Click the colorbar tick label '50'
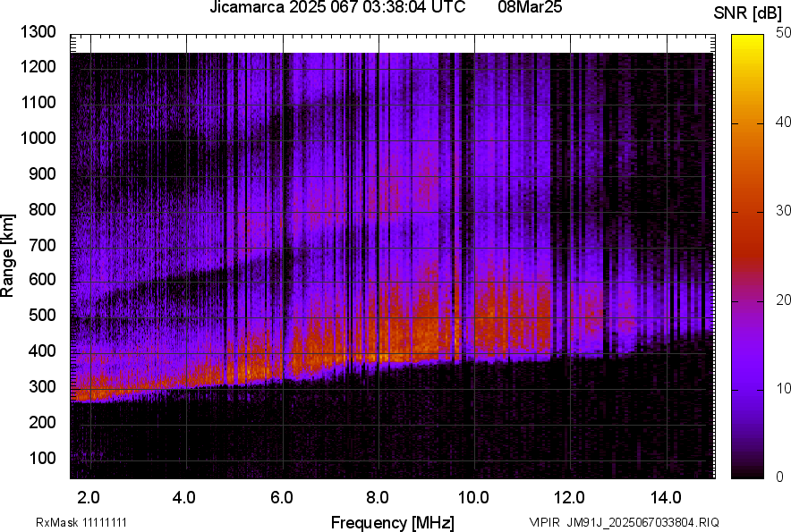Screen dimensions: 791x532 (784, 33)
